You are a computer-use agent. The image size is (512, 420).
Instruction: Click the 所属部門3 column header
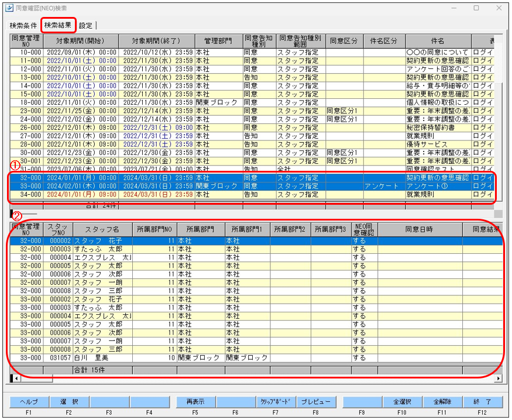click(331, 230)
